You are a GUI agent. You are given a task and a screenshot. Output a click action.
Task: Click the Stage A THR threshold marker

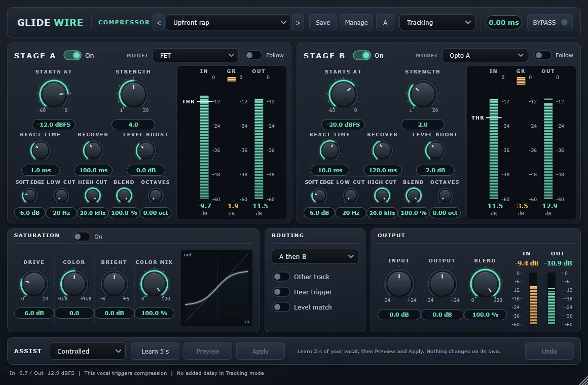(x=197, y=102)
